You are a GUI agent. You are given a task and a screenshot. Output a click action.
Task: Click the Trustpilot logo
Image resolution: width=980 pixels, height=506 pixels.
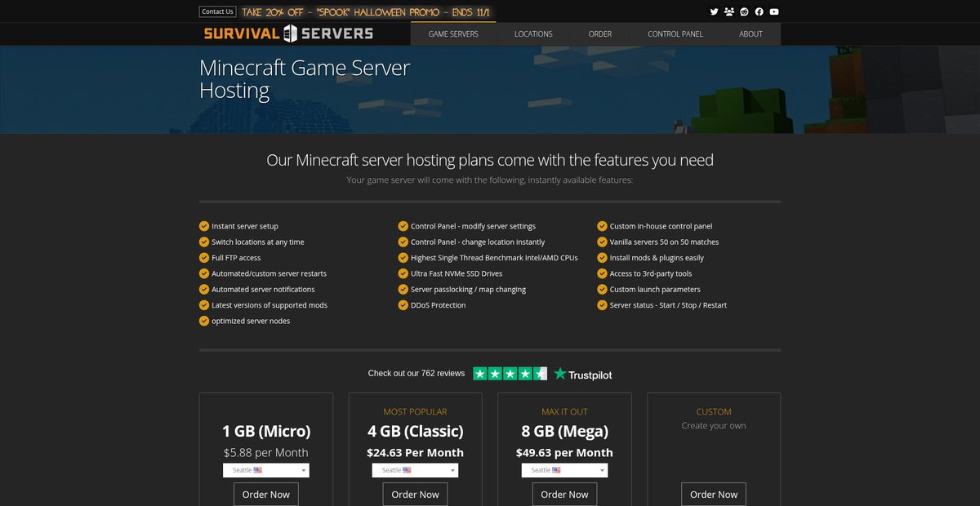point(582,374)
